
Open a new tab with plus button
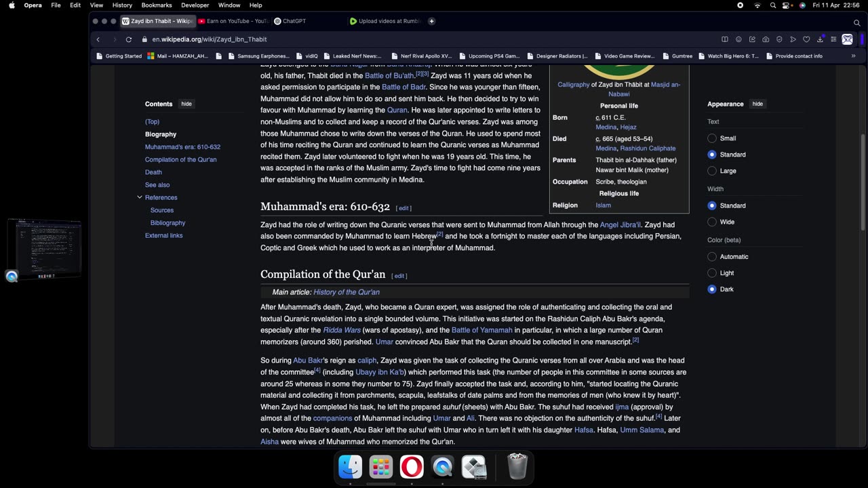coord(431,21)
